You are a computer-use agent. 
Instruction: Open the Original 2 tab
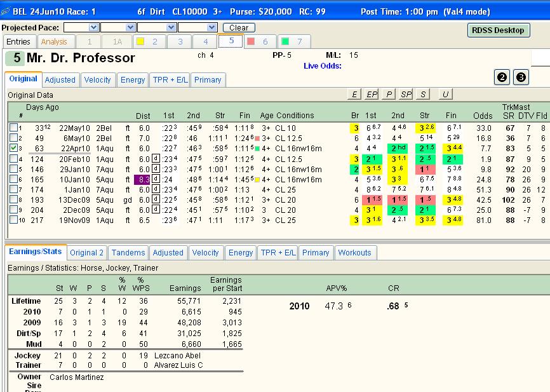coord(86,252)
